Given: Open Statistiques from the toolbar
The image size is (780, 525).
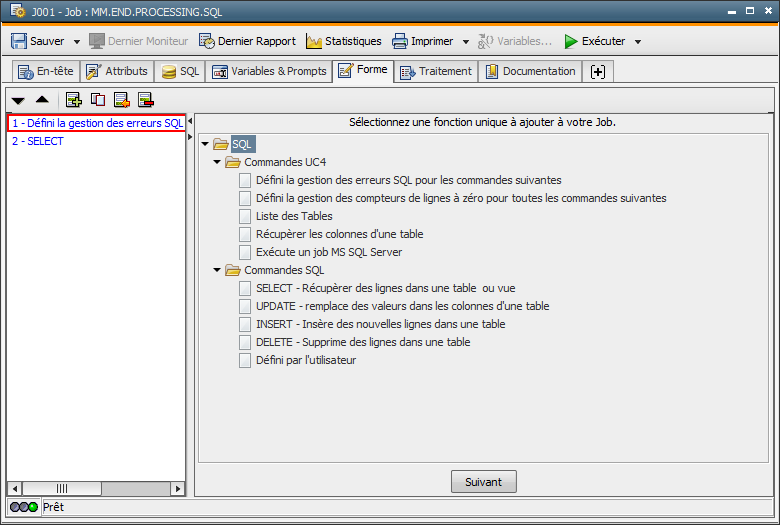Looking at the screenshot, I should point(343,41).
